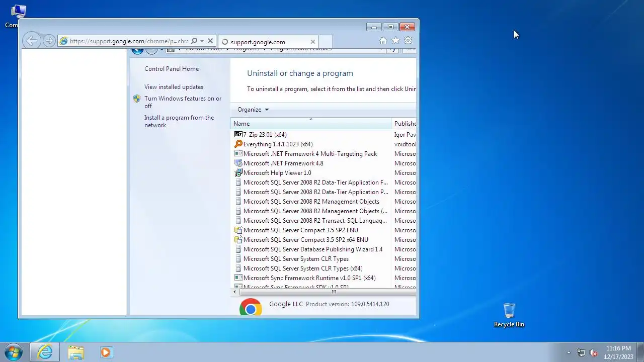
Task: Click the support.google.com URL field
Action: [129, 41]
